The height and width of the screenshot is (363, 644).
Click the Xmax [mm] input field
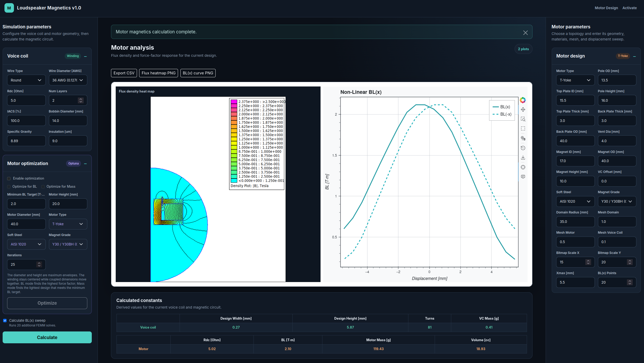click(575, 282)
